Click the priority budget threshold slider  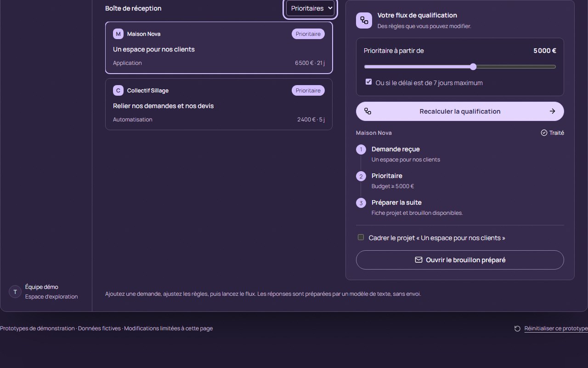[460, 67]
